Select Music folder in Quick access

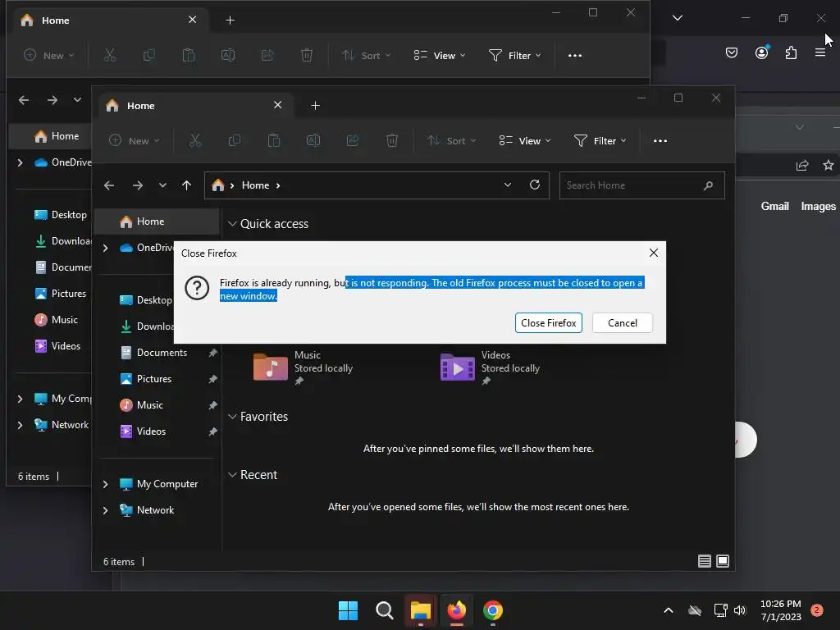tap(303, 367)
